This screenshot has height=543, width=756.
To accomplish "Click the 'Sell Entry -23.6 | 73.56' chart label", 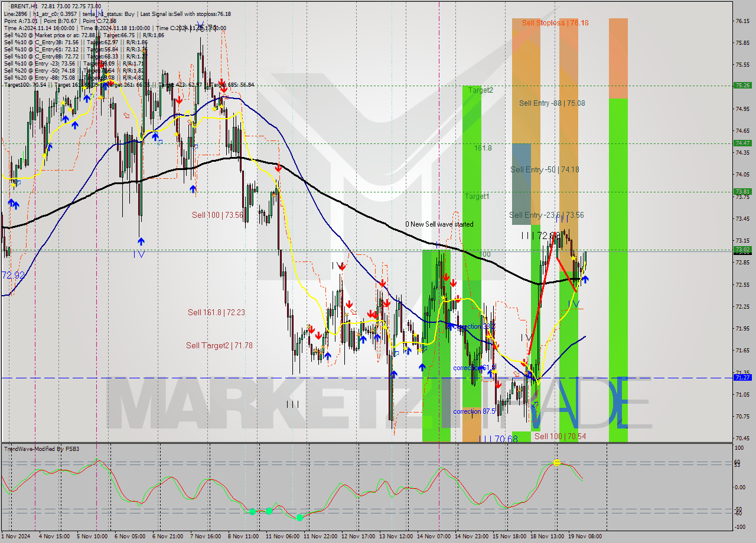I will [546, 215].
